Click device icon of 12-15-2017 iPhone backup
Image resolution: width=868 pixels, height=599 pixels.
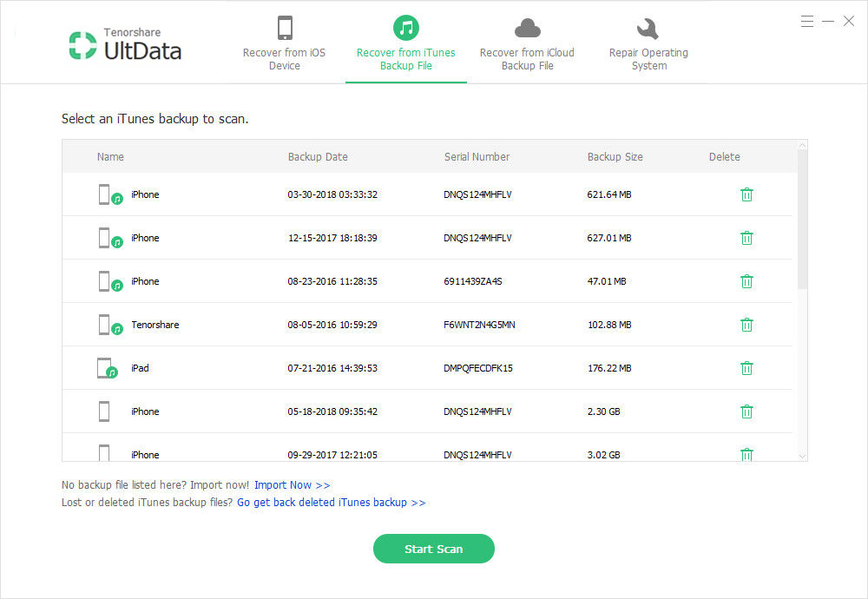(x=110, y=238)
